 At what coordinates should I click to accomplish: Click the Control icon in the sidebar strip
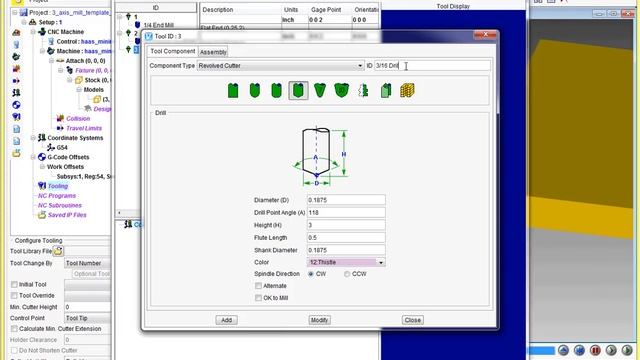click(x=16, y=44)
